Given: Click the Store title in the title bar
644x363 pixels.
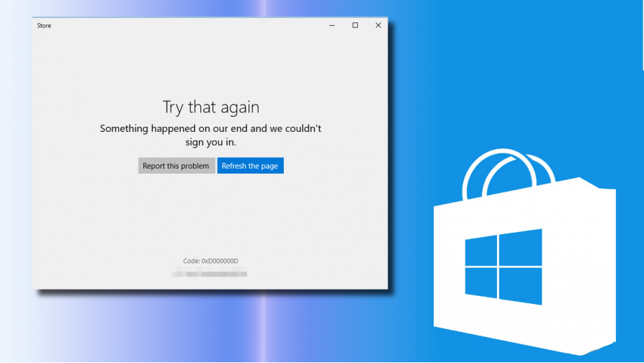Looking at the screenshot, I should (44, 25).
